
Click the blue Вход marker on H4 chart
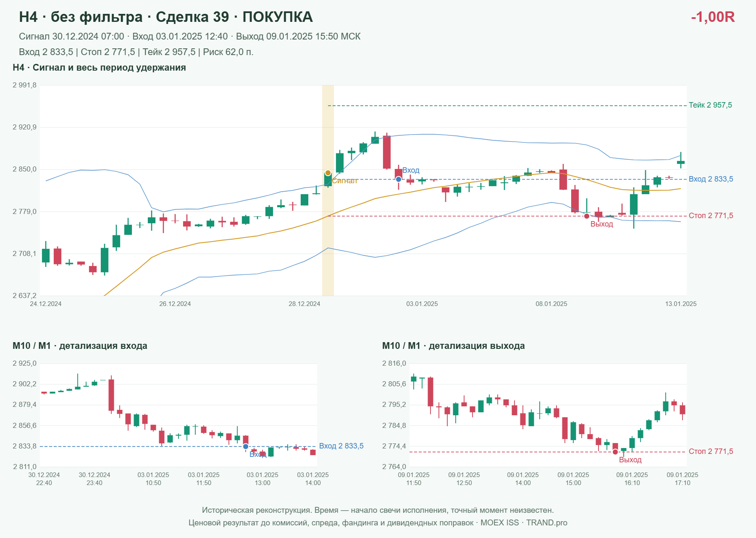tap(399, 179)
